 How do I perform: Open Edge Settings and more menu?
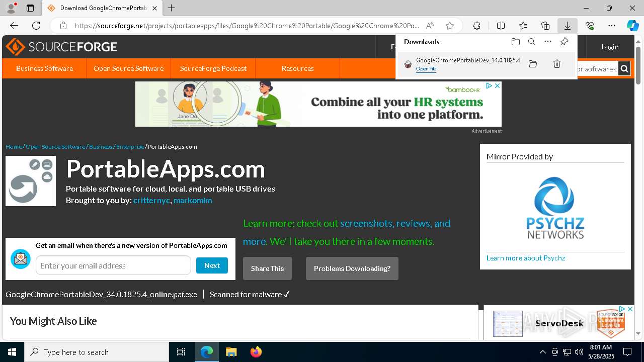point(612,26)
